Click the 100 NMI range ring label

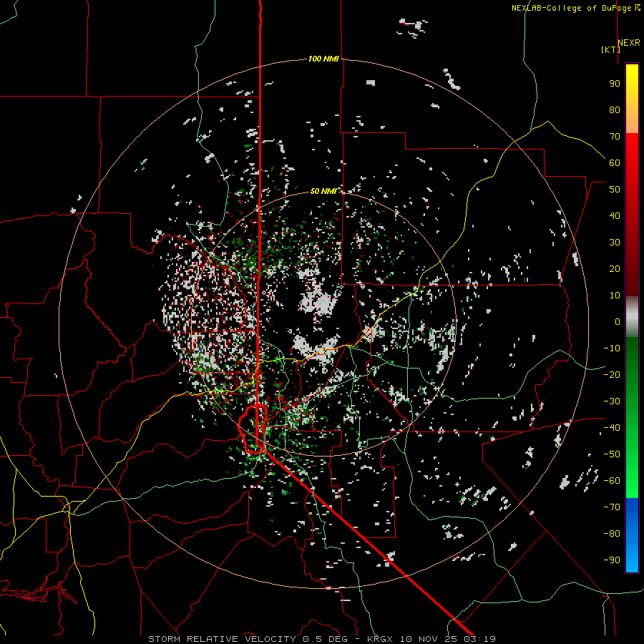pos(323,59)
